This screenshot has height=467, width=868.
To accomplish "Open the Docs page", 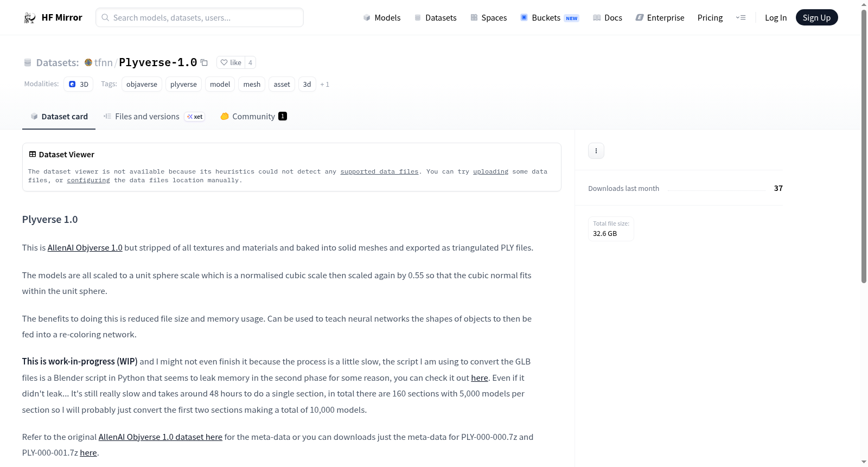I will point(607,18).
